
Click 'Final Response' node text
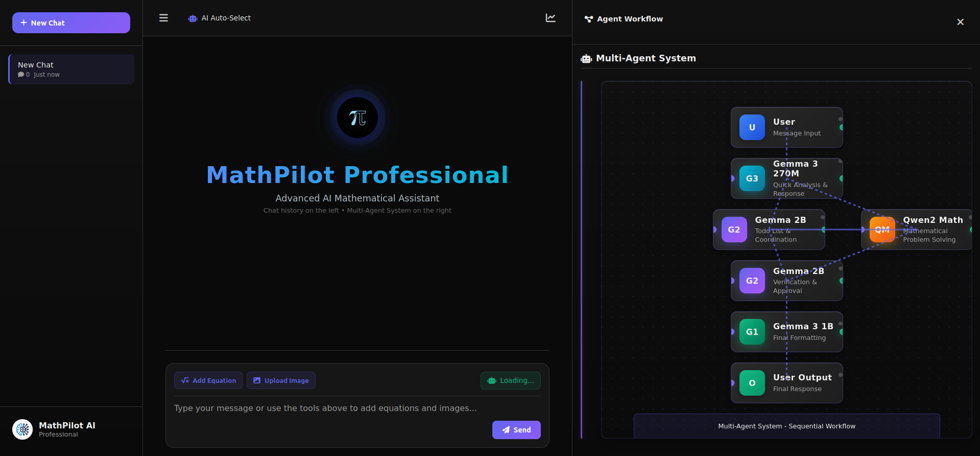pos(797,389)
